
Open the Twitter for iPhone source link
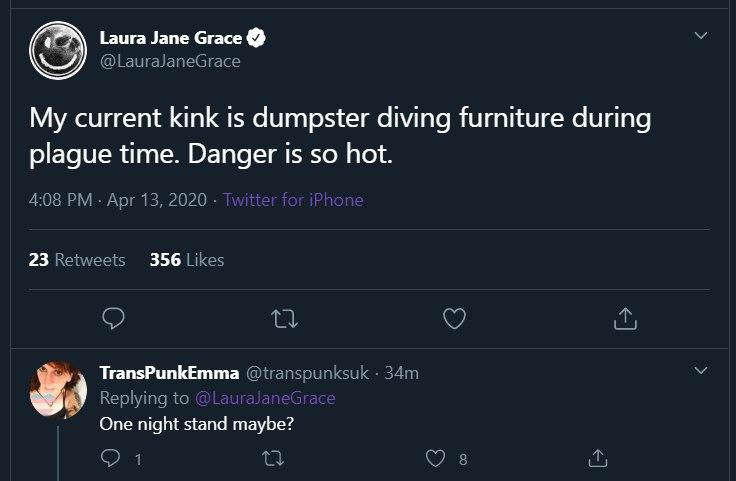293,200
